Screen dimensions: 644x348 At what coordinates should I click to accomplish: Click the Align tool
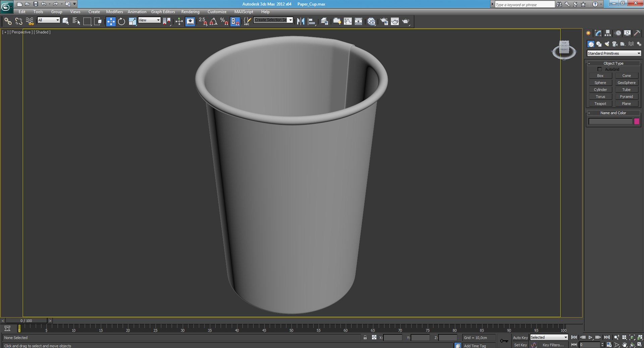point(312,21)
